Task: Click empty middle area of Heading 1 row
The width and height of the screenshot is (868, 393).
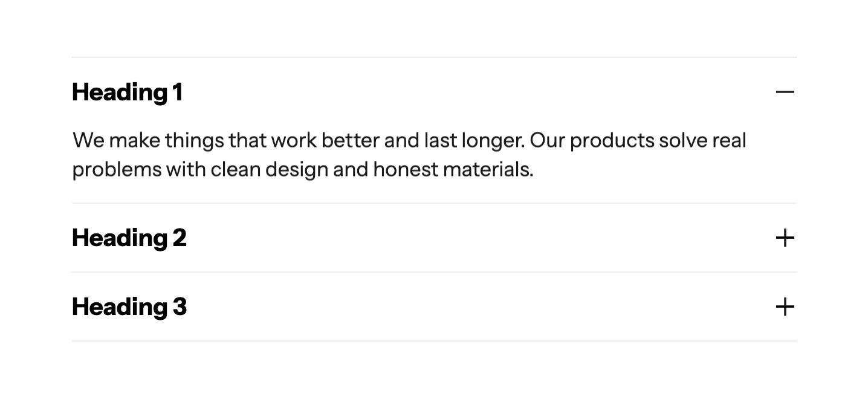Action: pyautogui.click(x=453, y=92)
